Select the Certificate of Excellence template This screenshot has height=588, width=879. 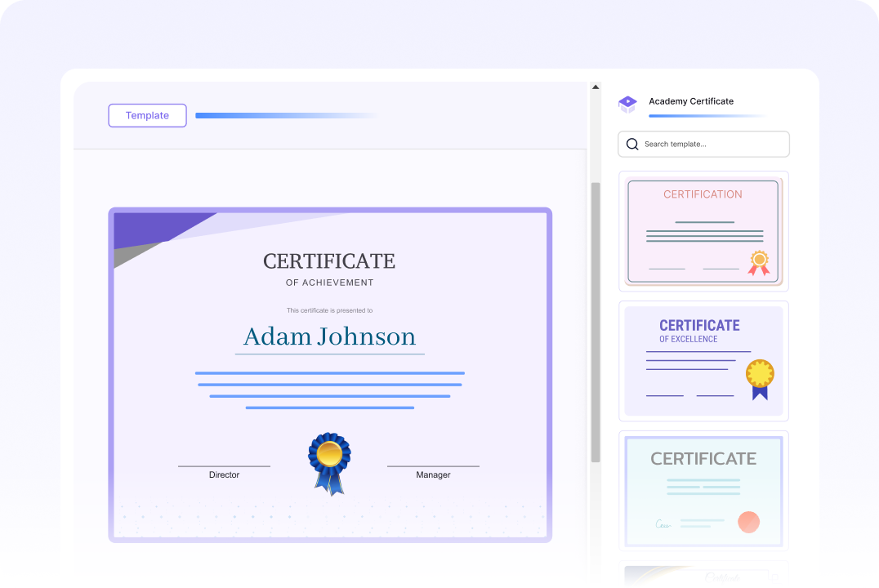tap(703, 361)
